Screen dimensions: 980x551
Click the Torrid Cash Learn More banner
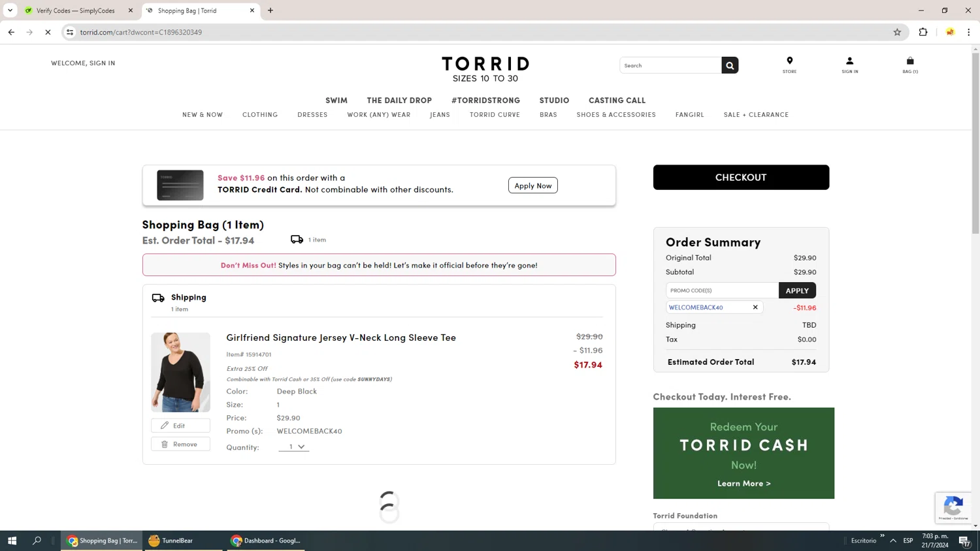pos(743,483)
